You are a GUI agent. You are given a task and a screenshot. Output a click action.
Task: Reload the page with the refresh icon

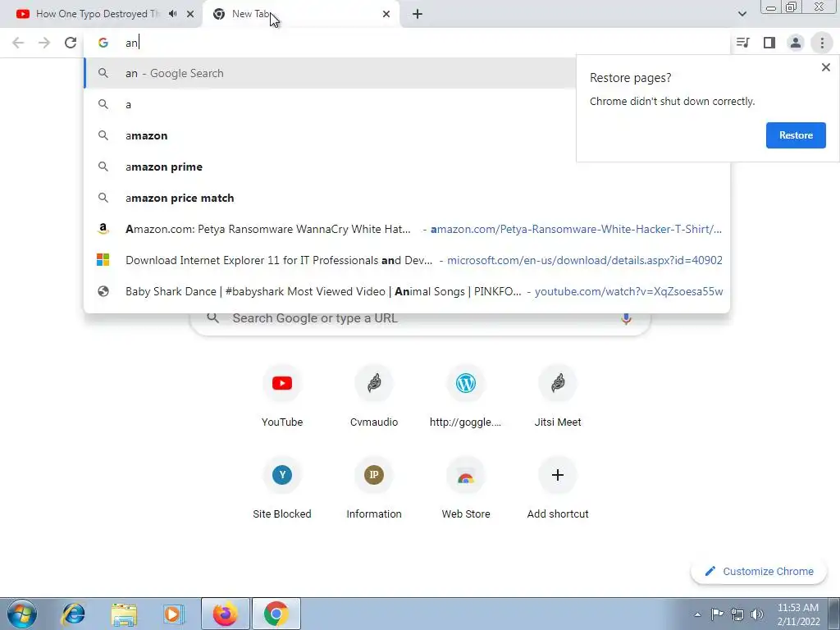[71, 43]
